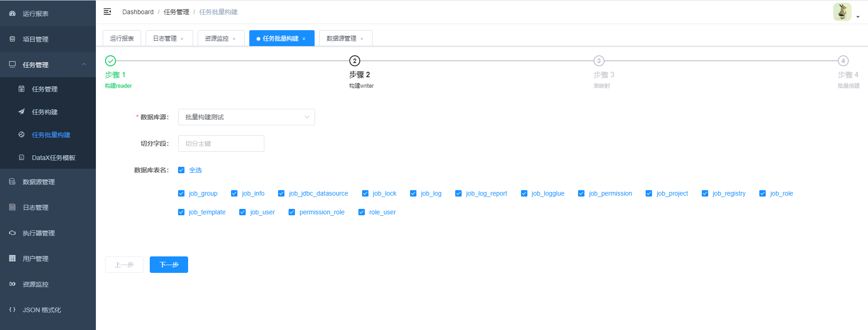The image size is (868, 330).
Task: Click the 任务管理 submenu clipboard icon
Action: coord(21,89)
